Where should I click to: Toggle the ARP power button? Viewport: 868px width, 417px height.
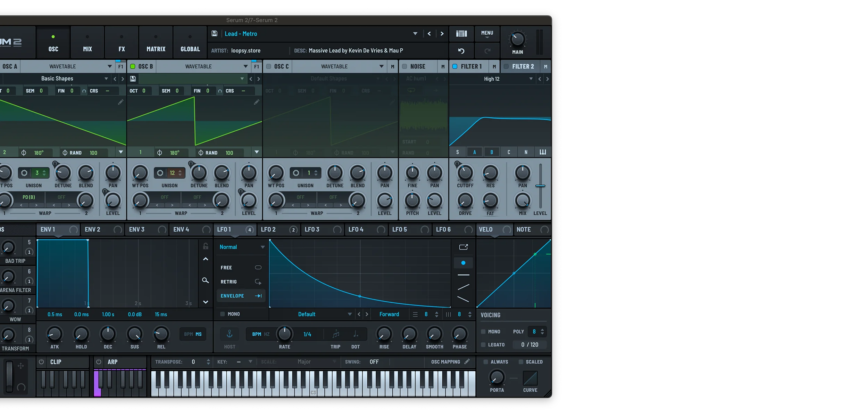coord(99,362)
